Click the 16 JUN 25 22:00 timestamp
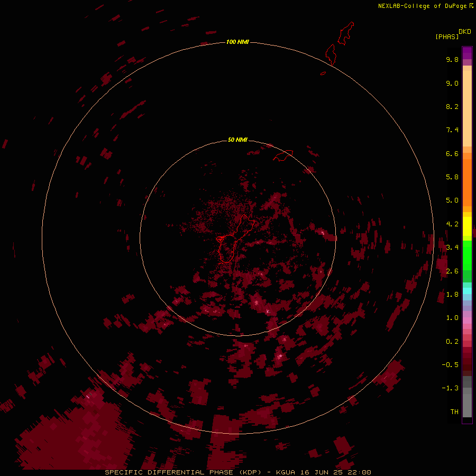The width and height of the screenshot is (476, 476). [x=336, y=472]
